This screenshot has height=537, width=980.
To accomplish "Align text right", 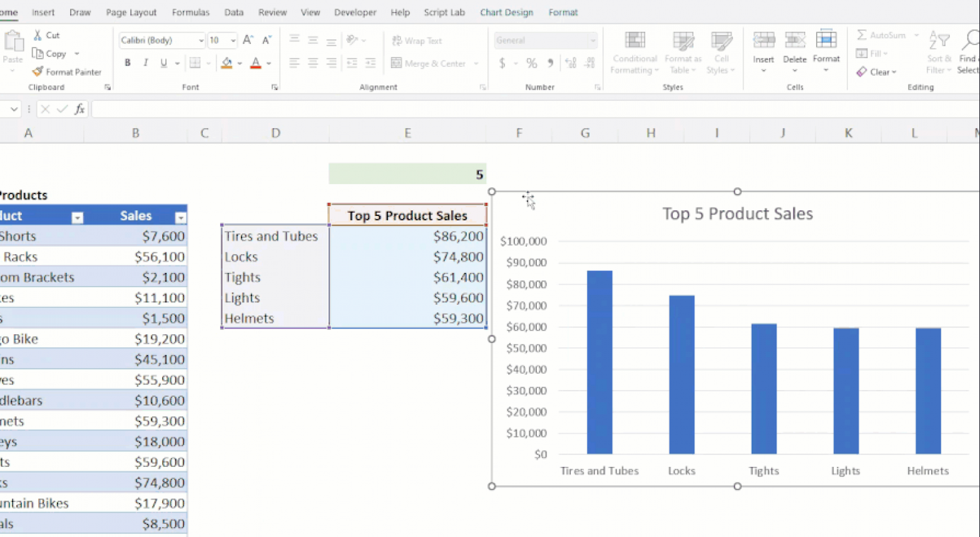I will point(332,63).
